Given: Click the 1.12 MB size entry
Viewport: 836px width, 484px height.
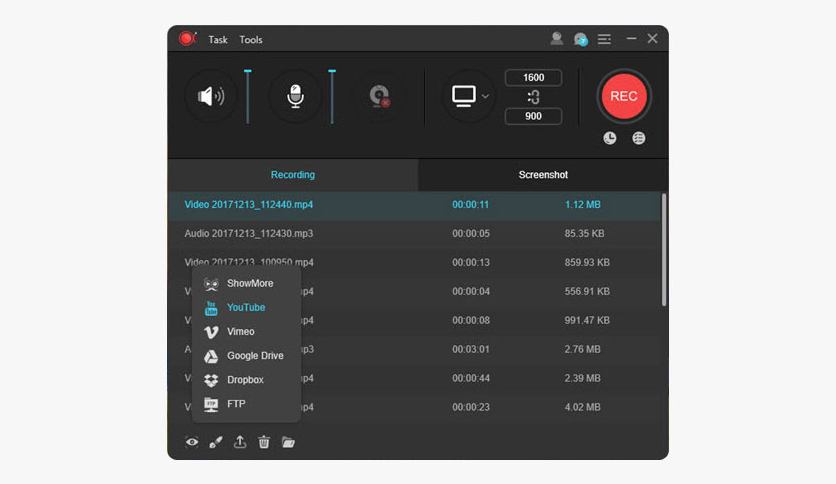Looking at the screenshot, I should (x=582, y=205).
